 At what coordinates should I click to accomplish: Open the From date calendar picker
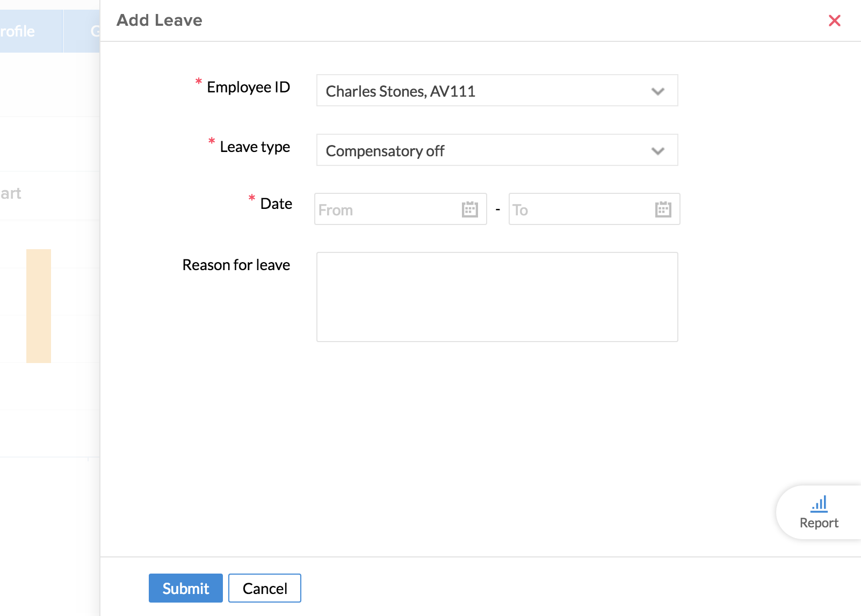(469, 209)
